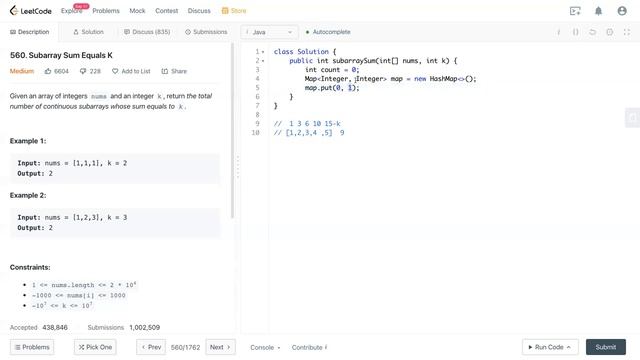Click the Submissions 1,002,509 stat
640x360 pixels.
pyautogui.click(x=124, y=327)
